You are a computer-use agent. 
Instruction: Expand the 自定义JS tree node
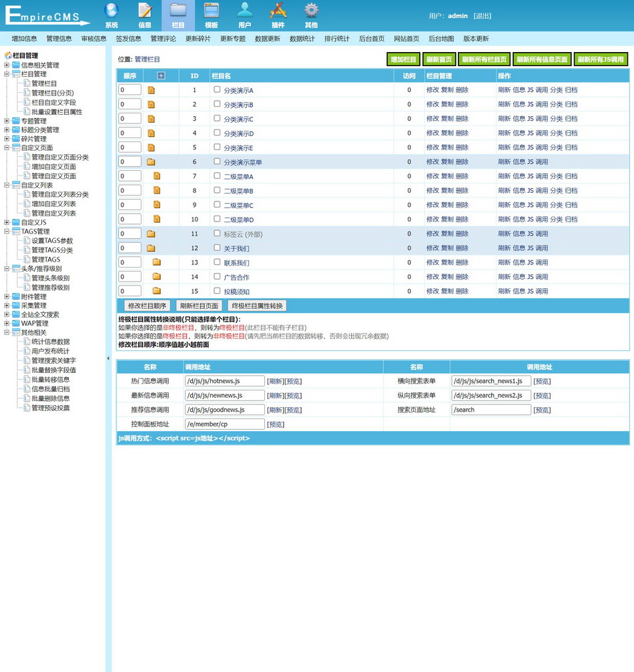tap(7, 222)
